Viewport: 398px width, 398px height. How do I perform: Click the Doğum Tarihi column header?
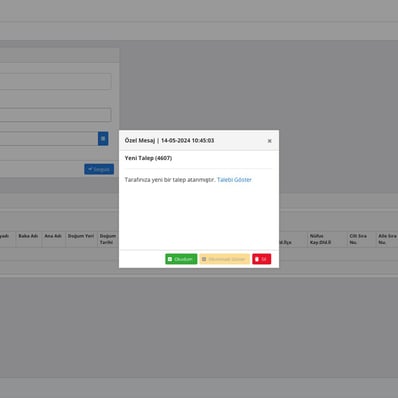(108, 239)
